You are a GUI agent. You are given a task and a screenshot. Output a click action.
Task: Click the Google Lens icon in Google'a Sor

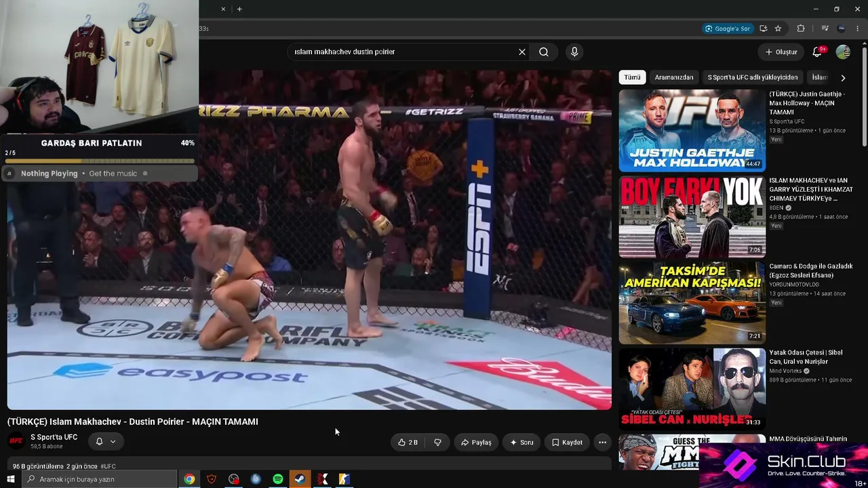(x=709, y=28)
